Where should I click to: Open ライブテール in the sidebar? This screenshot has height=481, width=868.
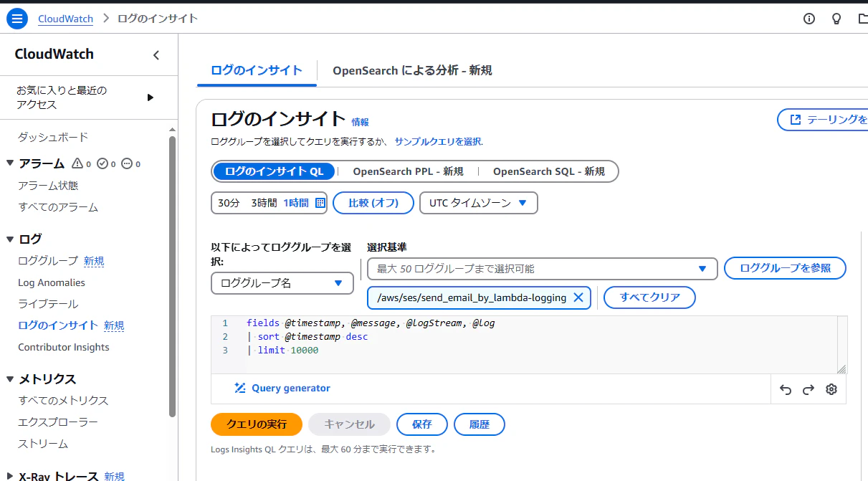[48, 304]
